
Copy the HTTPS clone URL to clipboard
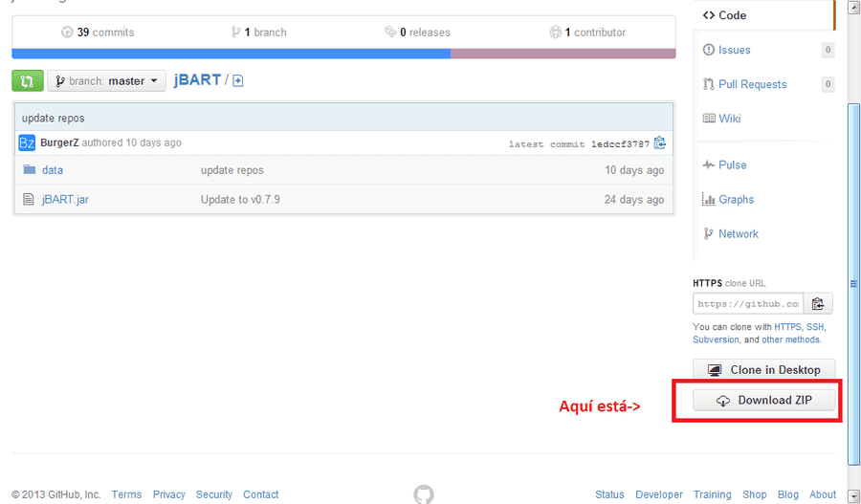(x=818, y=303)
